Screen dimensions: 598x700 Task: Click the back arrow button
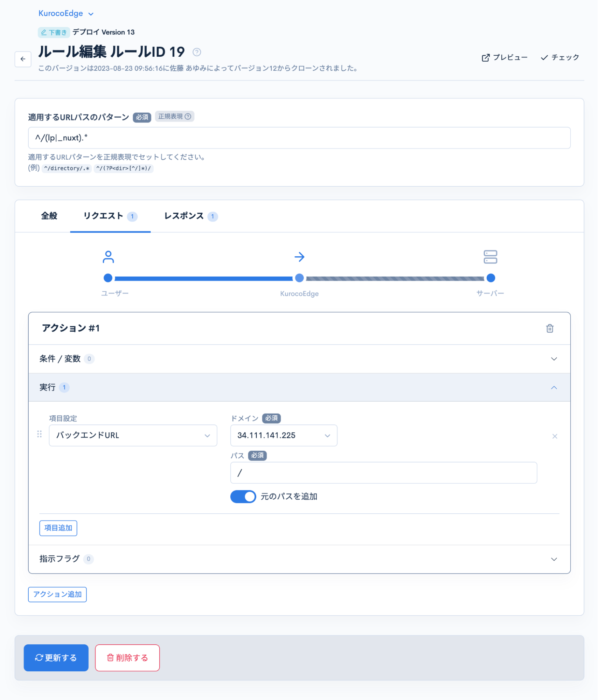(23, 59)
